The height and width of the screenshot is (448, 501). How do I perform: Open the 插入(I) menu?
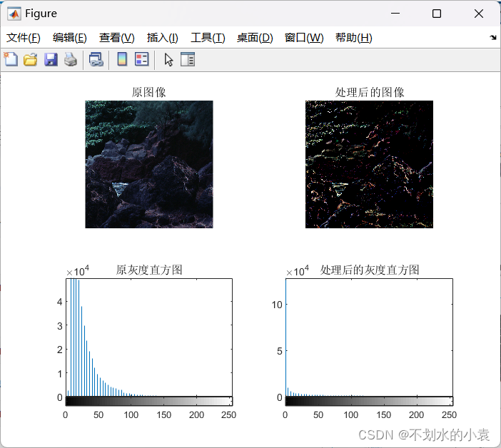coord(162,38)
